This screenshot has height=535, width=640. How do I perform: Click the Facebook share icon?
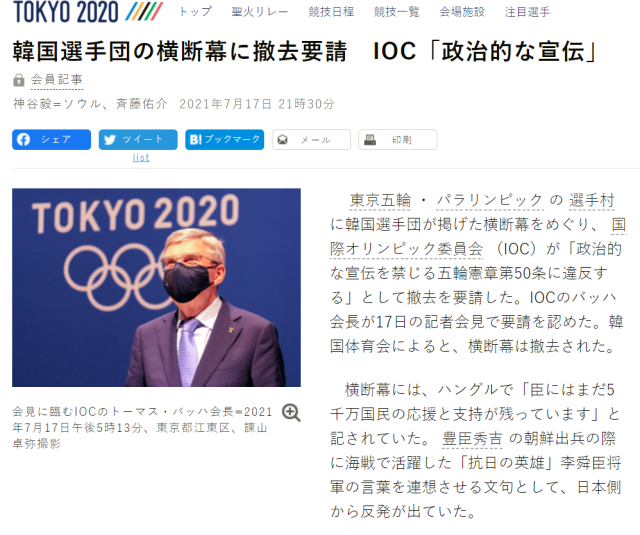pos(23,140)
